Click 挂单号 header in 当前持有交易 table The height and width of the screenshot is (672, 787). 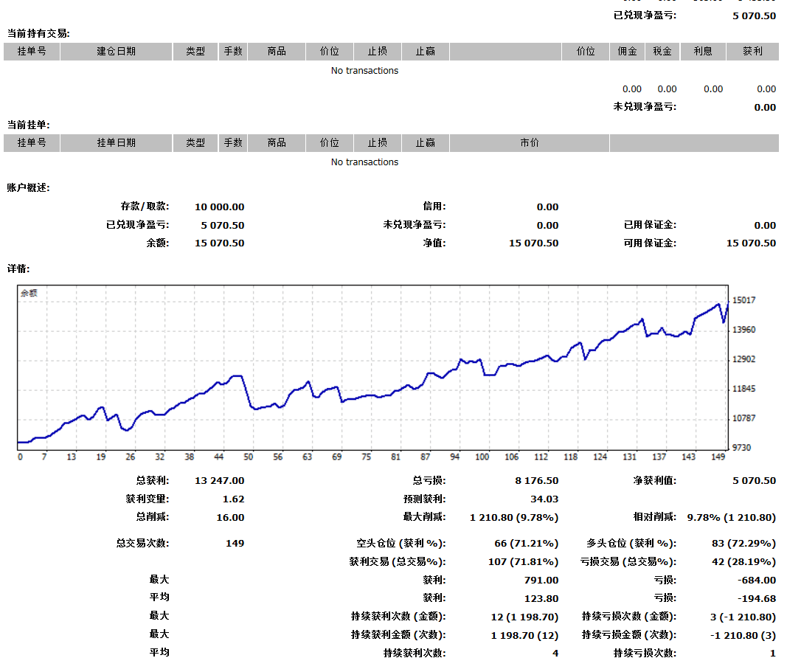click(32, 51)
